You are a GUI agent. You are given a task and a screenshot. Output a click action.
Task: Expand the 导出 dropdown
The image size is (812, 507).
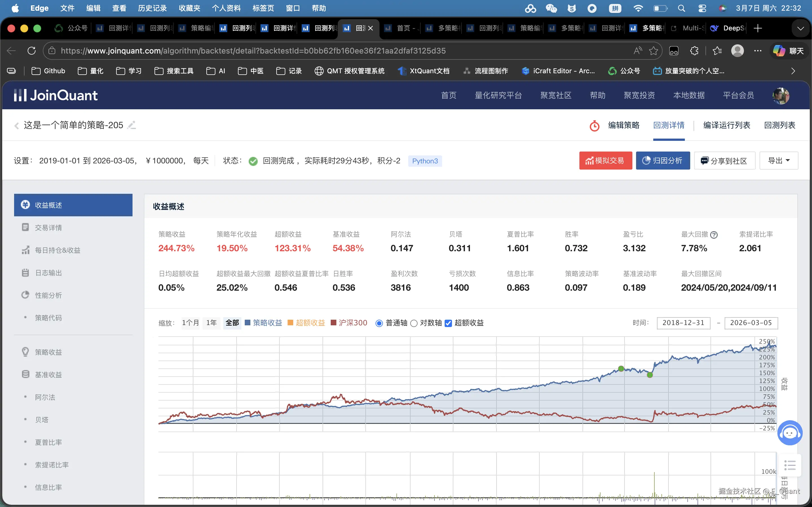(778, 161)
